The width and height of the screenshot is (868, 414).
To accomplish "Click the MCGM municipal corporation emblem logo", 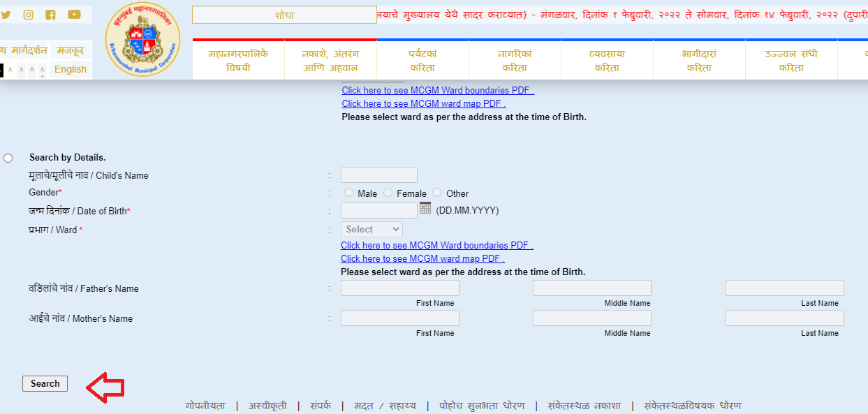I will (x=142, y=39).
